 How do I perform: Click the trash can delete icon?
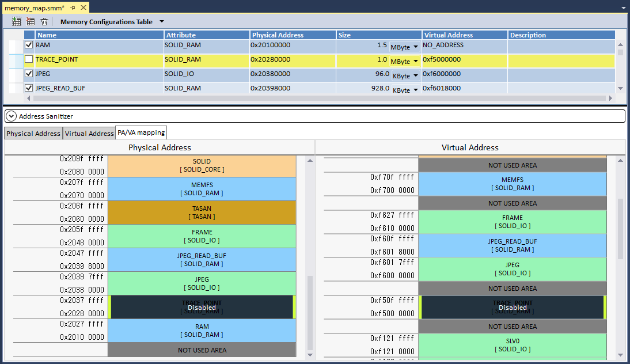[44, 22]
